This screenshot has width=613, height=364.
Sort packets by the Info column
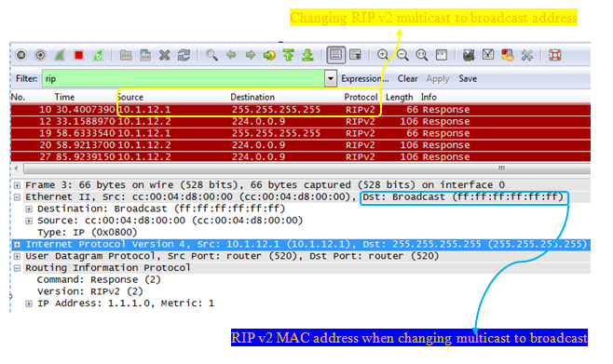(x=429, y=97)
